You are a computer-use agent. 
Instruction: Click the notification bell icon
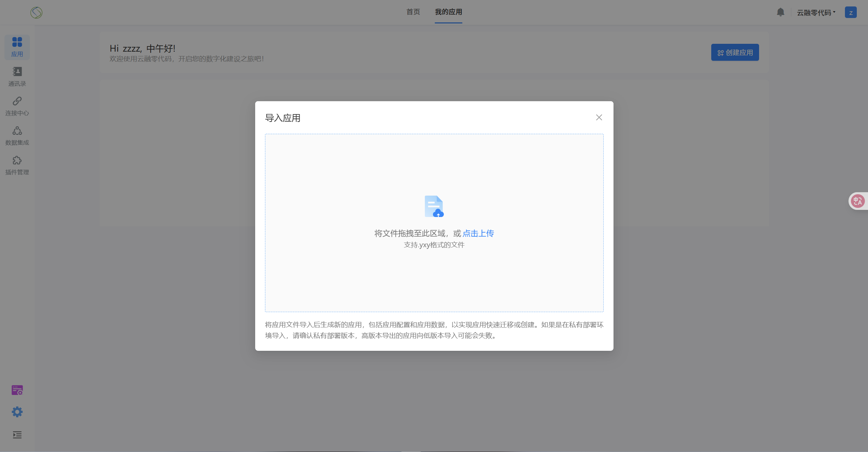(x=780, y=12)
